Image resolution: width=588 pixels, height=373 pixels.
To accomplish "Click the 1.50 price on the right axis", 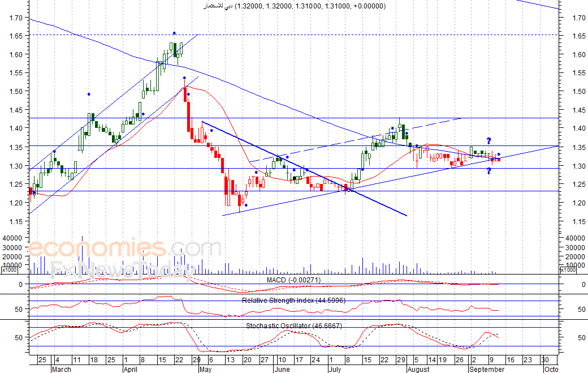I will point(579,92).
